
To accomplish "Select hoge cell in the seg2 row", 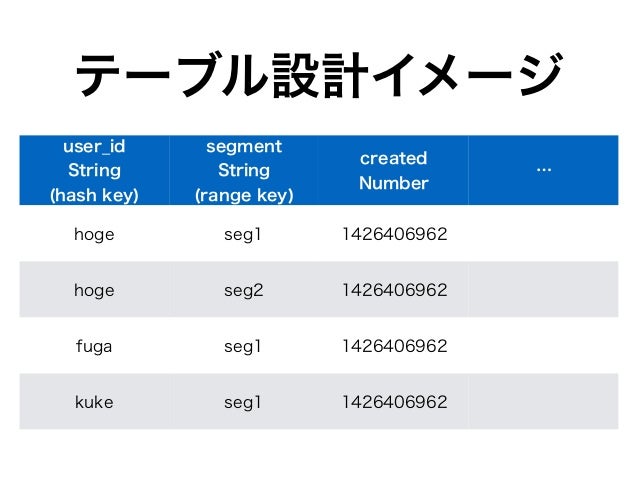I will tap(94, 291).
